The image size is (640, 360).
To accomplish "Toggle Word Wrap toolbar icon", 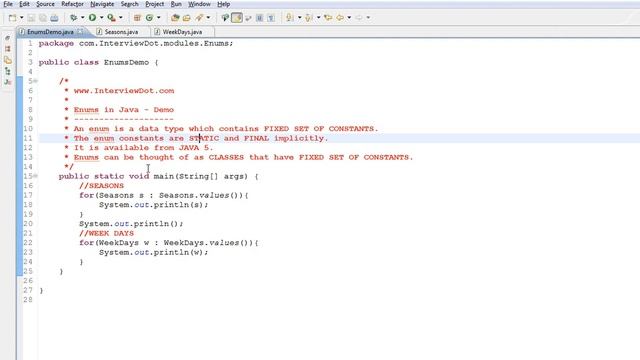I will (248, 18).
